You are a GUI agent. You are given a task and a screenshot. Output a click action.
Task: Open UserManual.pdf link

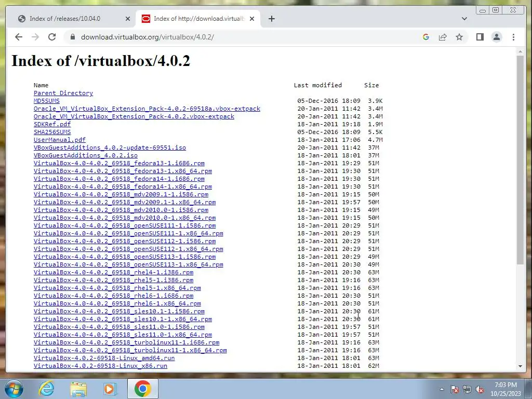click(60, 140)
